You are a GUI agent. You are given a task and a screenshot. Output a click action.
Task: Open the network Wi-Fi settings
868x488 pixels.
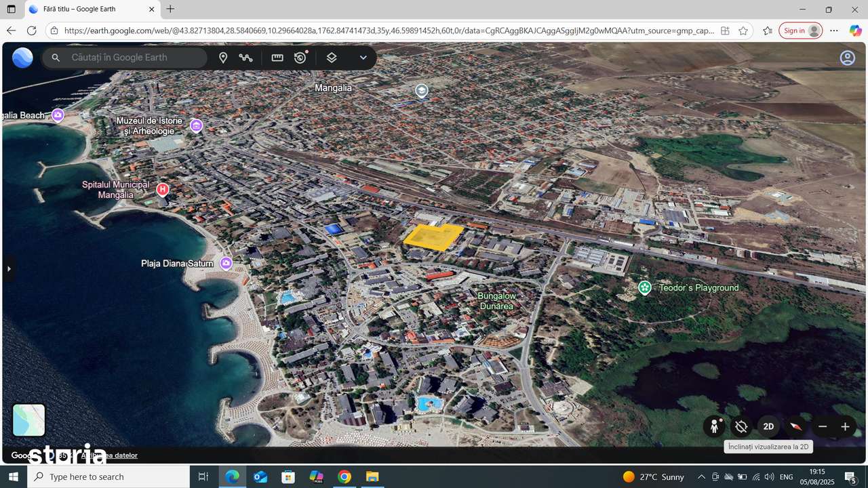coord(755,476)
